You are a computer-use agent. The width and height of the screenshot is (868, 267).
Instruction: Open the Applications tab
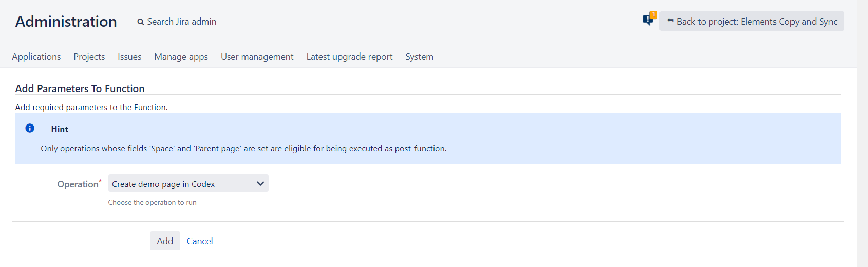coord(36,57)
